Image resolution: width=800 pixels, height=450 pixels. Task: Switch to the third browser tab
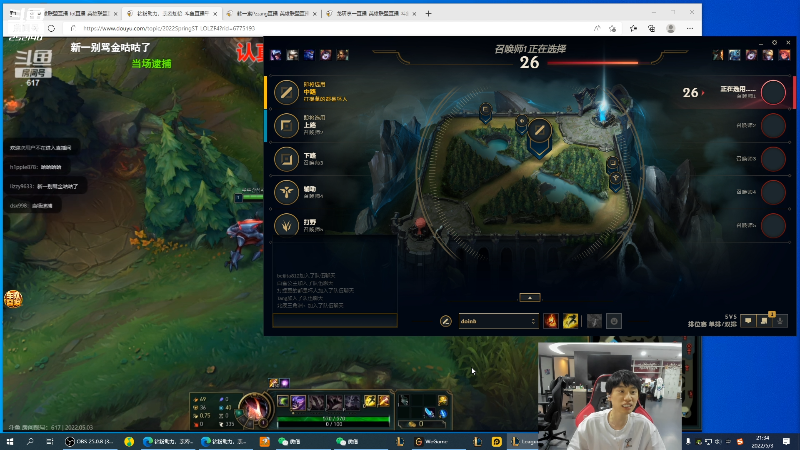(x=272, y=13)
